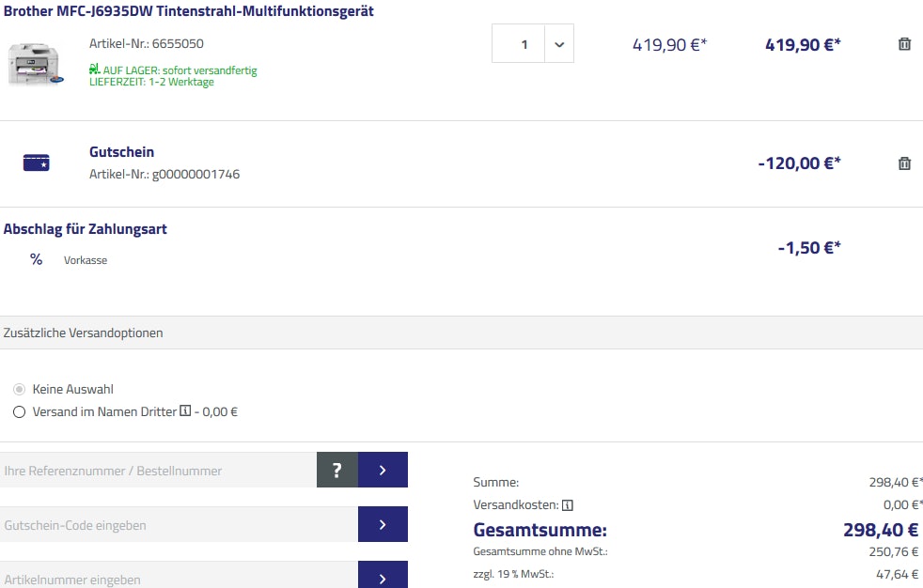Screen dimensions: 923x588
Task: Click the question mark help button
Action: tap(337, 470)
